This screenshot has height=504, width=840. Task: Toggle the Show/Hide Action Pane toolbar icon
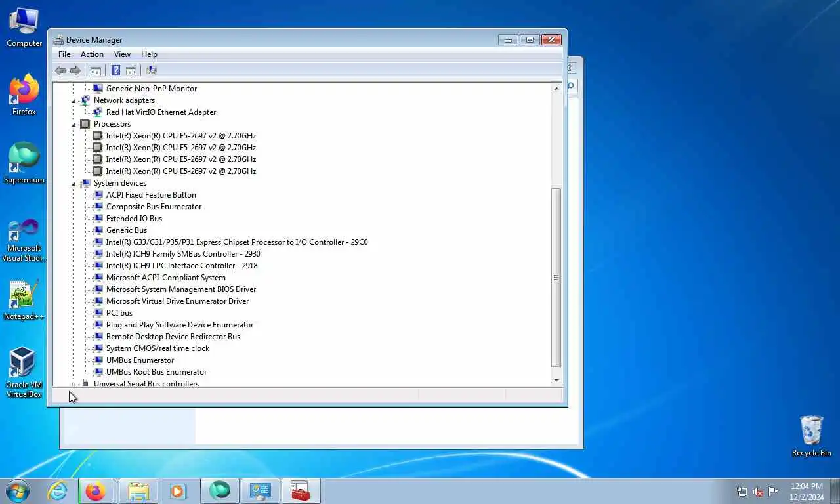[131, 70]
